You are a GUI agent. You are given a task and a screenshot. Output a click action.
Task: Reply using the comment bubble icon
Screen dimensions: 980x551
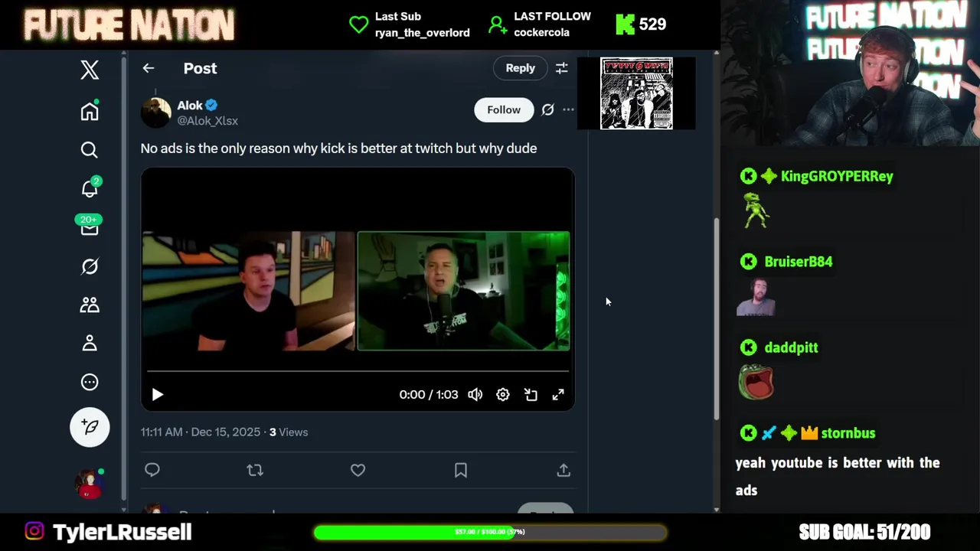pyautogui.click(x=152, y=470)
